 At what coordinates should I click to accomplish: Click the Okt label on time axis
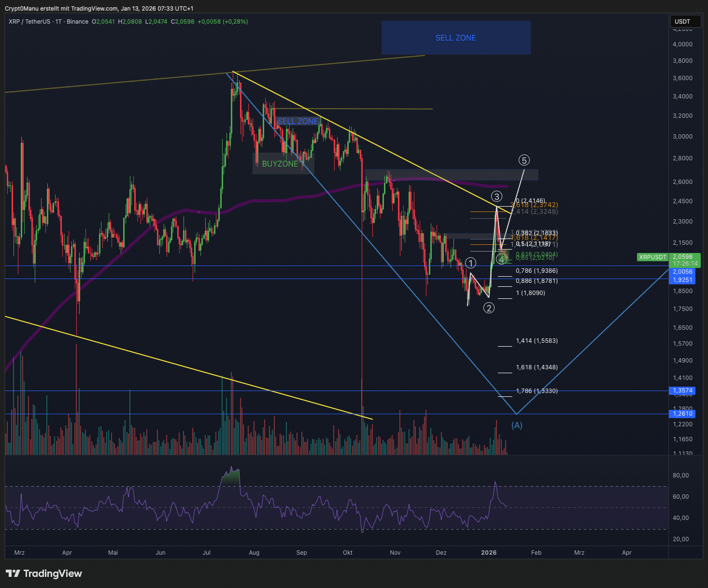[x=348, y=553]
